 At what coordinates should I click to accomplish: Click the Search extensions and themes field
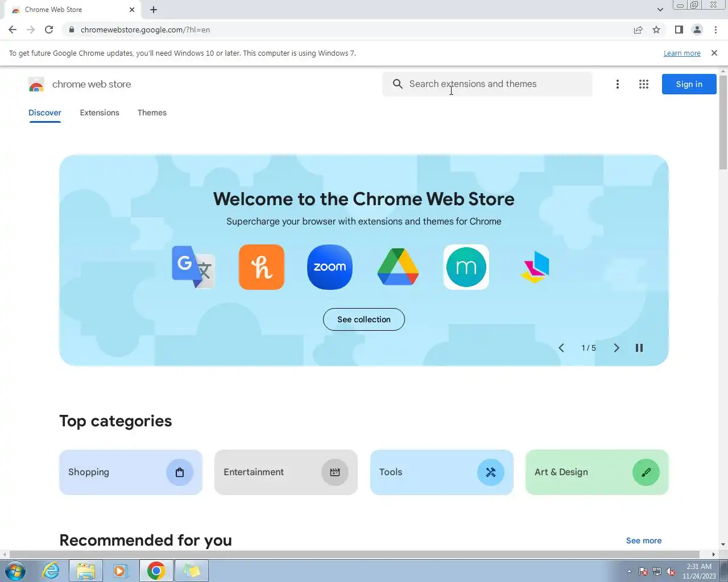coord(487,84)
